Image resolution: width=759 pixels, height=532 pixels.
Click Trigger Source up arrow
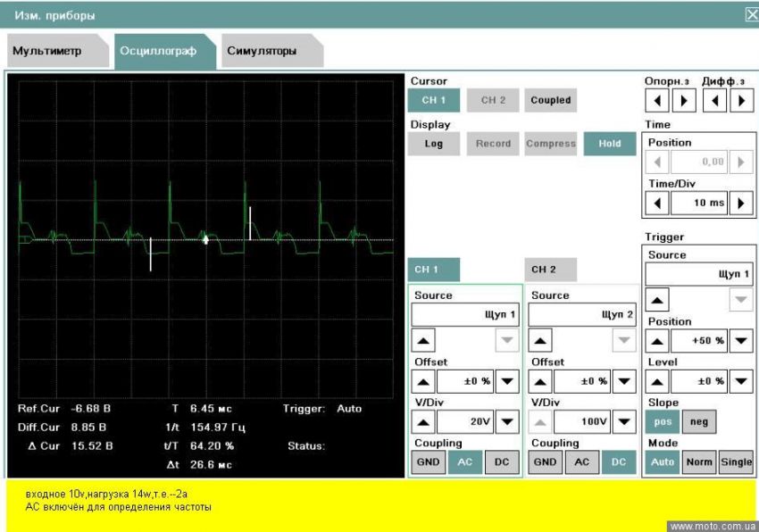tap(657, 300)
